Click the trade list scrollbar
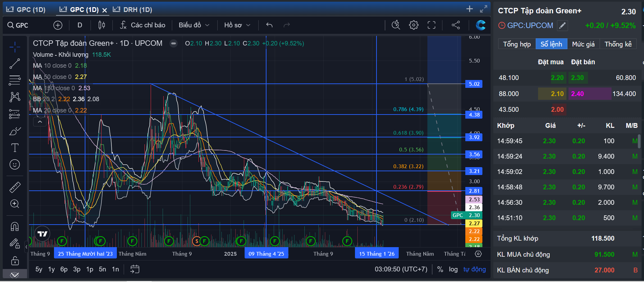This screenshot has height=282, width=644. [639, 141]
